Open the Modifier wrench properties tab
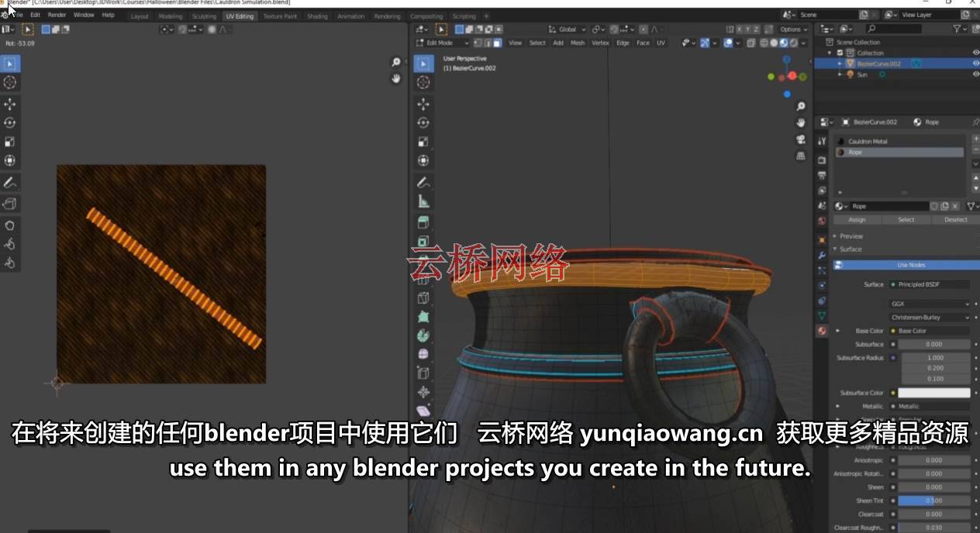 822,255
